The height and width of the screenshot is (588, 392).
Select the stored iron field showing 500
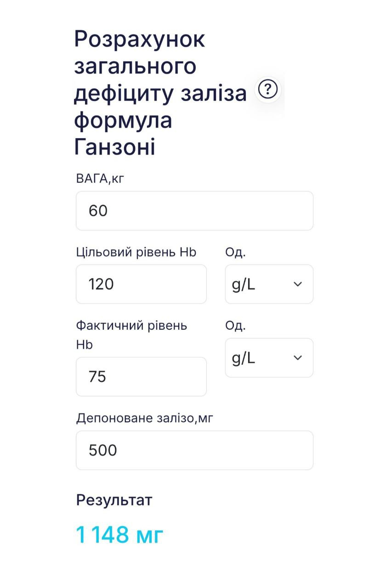[x=194, y=450]
